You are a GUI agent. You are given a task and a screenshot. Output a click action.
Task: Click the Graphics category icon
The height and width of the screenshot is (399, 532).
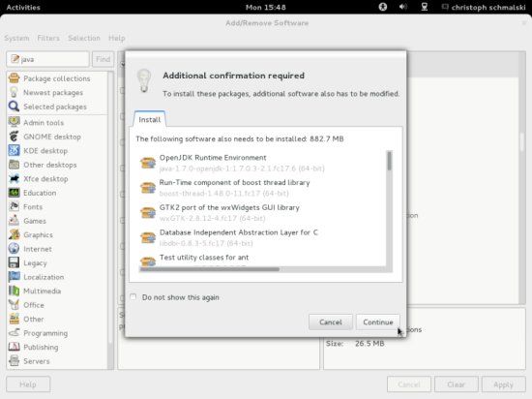14,234
